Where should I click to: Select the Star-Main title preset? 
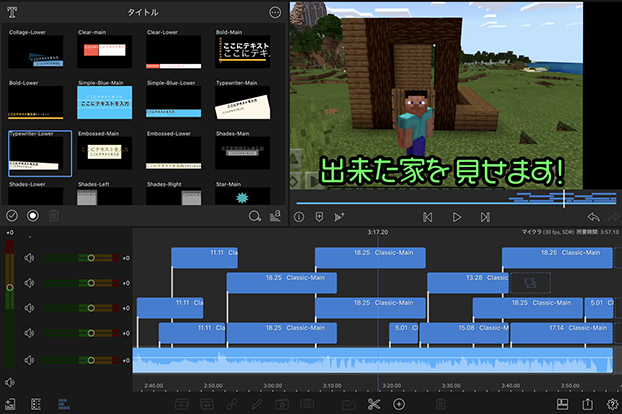point(243,193)
